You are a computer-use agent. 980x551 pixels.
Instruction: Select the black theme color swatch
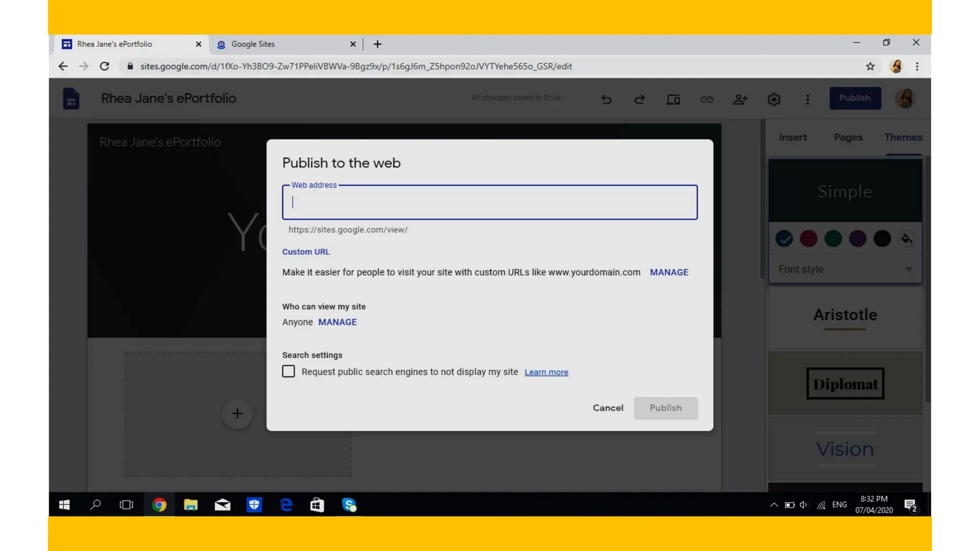click(882, 239)
